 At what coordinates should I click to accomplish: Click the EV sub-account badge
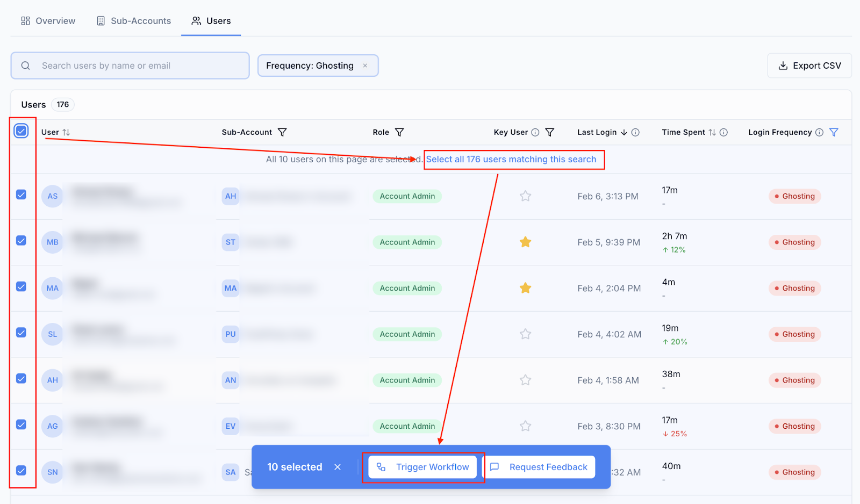[231, 426]
